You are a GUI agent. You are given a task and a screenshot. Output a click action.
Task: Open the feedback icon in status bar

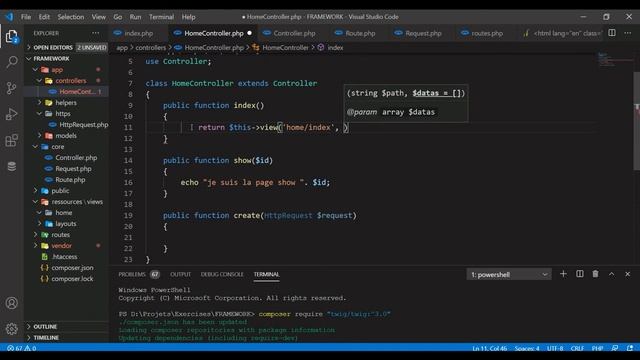coord(615,348)
